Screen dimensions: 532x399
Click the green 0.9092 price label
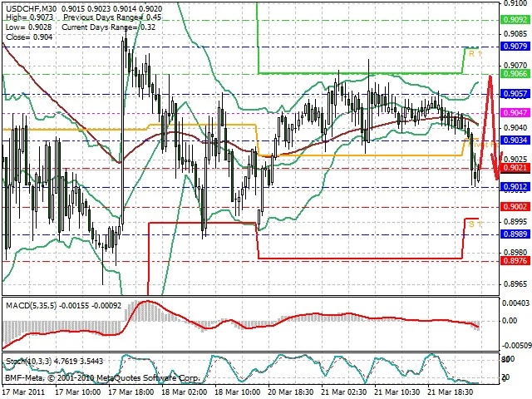[x=515, y=20]
